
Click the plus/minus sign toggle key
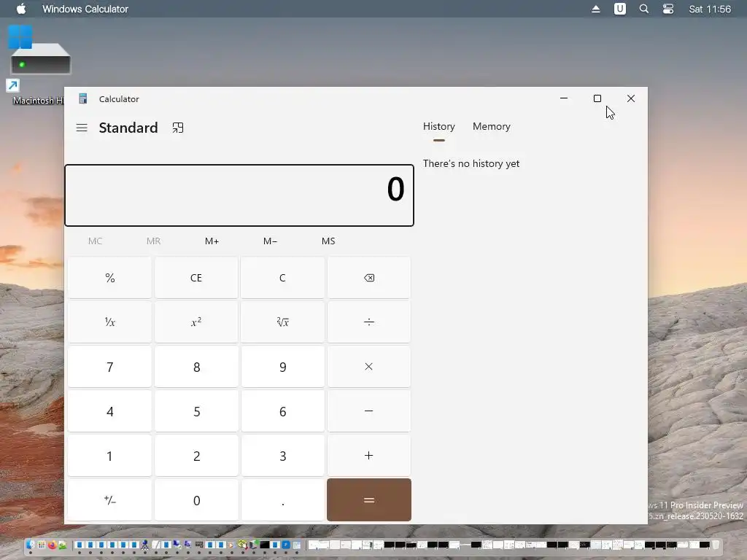[x=109, y=500]
